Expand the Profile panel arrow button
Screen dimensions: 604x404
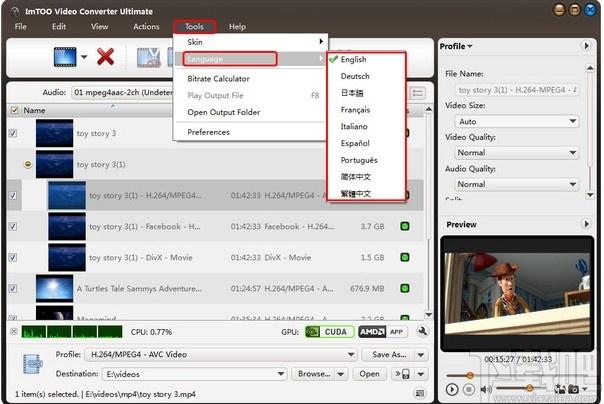[586, 46]
